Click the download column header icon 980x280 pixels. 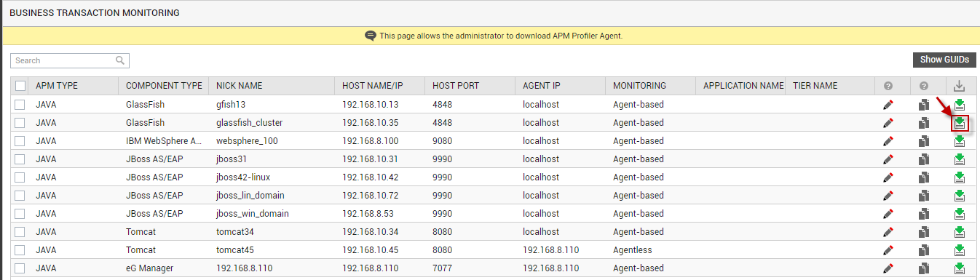tap(960, 86)
